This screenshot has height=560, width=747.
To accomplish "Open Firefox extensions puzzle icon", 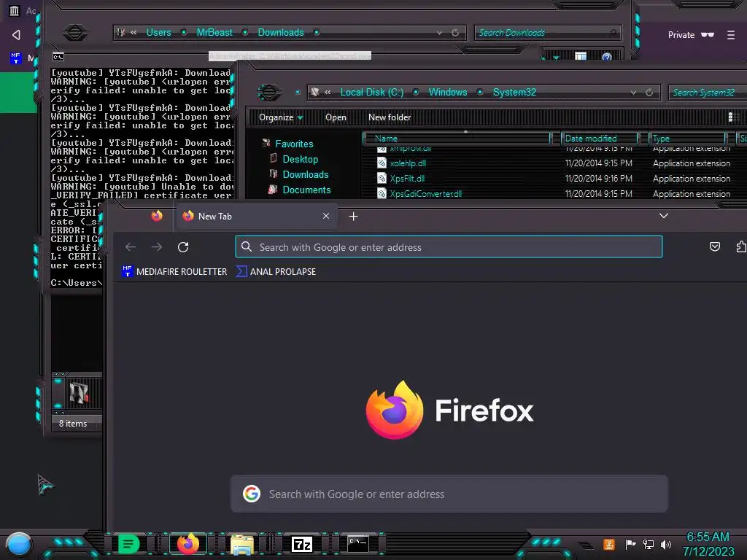I will [x=741, y=246].
